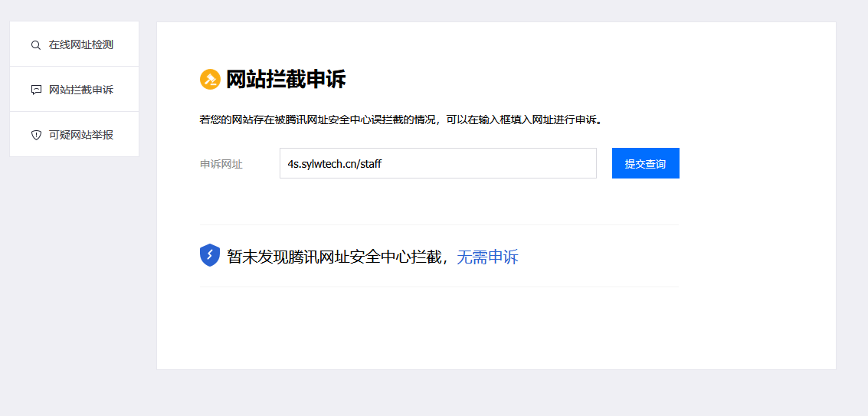This screenshot has height=416, width=868.
Task: Go to 可疑网站举报 sidebar item
Action: click(74, 135)
